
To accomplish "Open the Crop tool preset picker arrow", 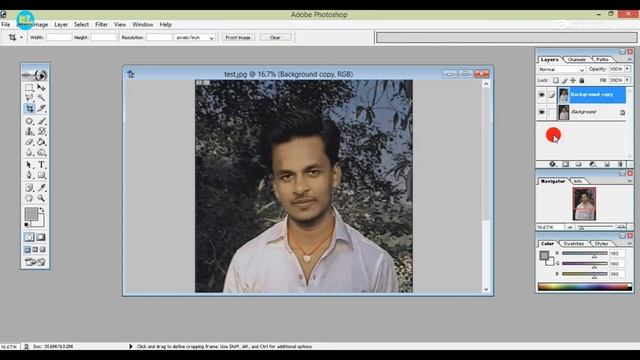I will click(x=21, y=38).
